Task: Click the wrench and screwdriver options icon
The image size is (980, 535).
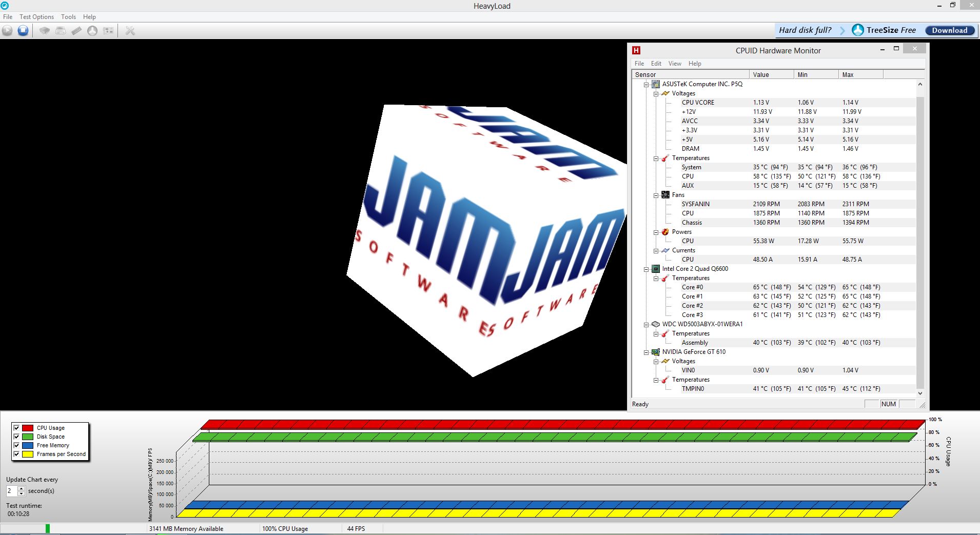Action: pos(130,31)
